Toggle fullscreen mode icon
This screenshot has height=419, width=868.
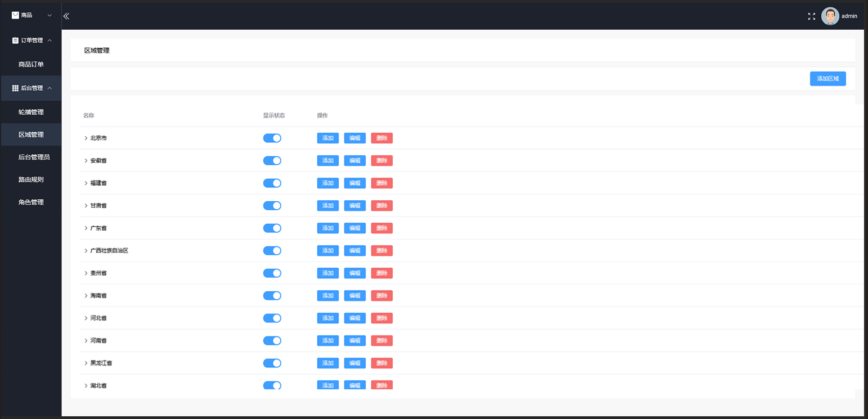coord(811,16)
